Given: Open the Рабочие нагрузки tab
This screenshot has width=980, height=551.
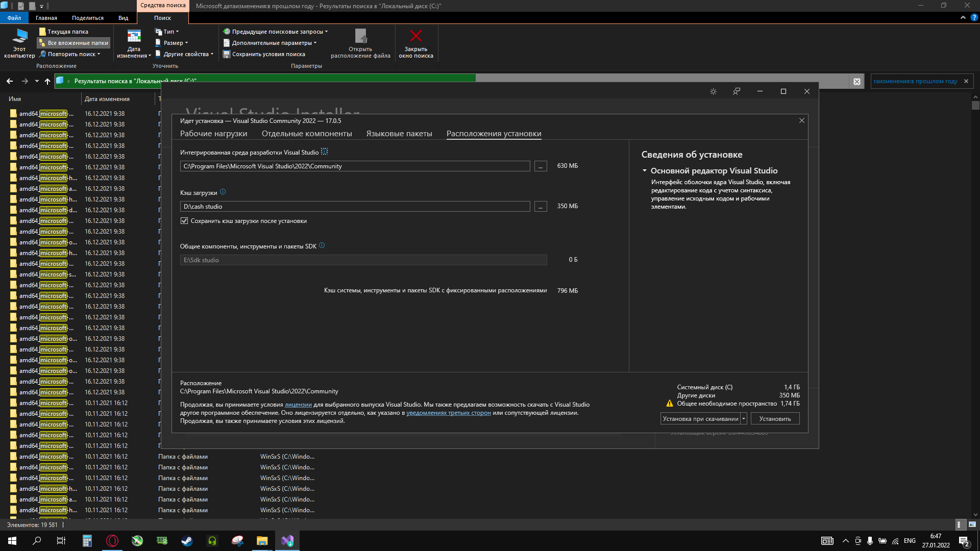Looking at the screenshot, I should coord(213,134).
